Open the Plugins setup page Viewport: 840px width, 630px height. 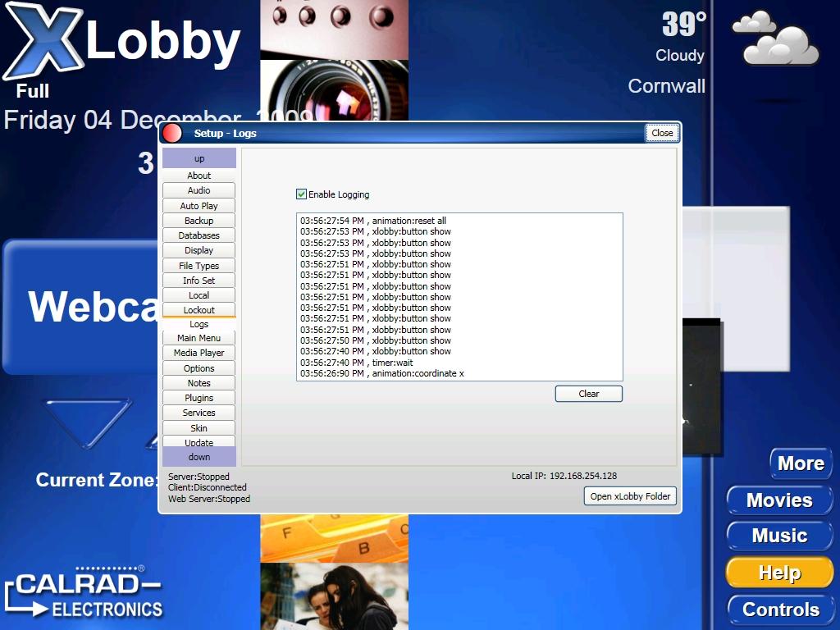[199, 398]
